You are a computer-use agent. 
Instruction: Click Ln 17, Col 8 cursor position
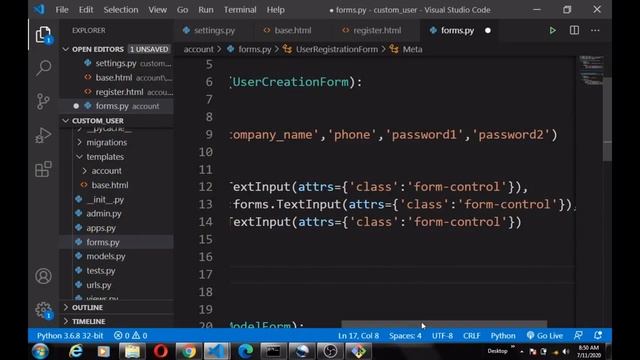358,336
